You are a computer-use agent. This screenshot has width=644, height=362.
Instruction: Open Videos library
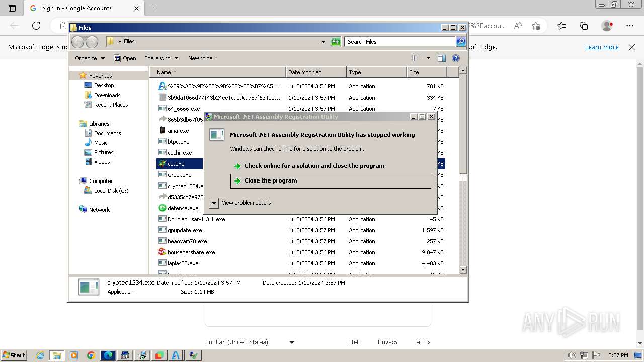[102, 162]
